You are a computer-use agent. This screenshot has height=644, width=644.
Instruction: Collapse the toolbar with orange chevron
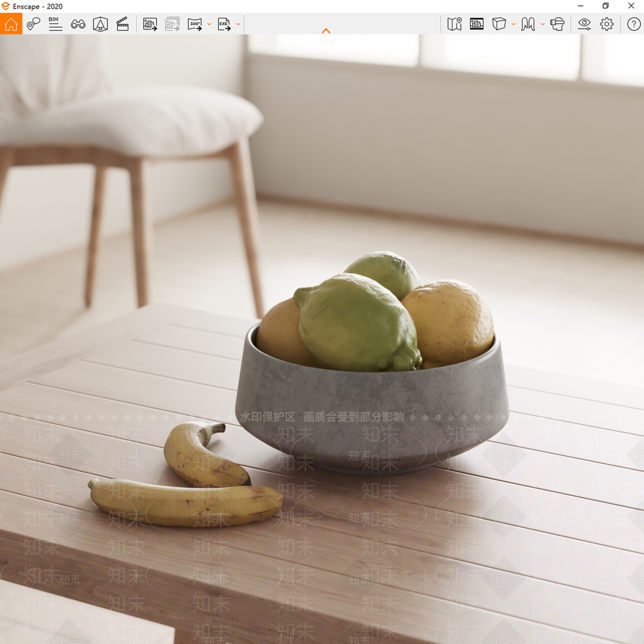326,31
